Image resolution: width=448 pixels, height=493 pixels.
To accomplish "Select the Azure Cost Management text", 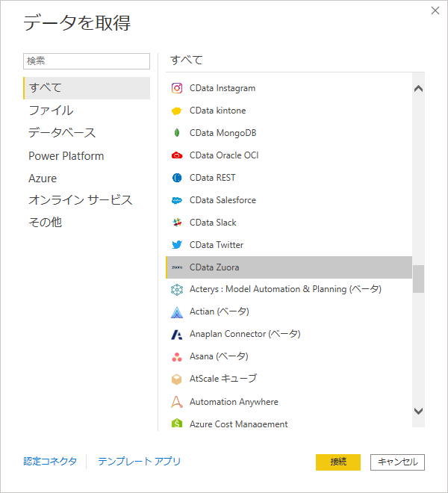I will point(239,424).
